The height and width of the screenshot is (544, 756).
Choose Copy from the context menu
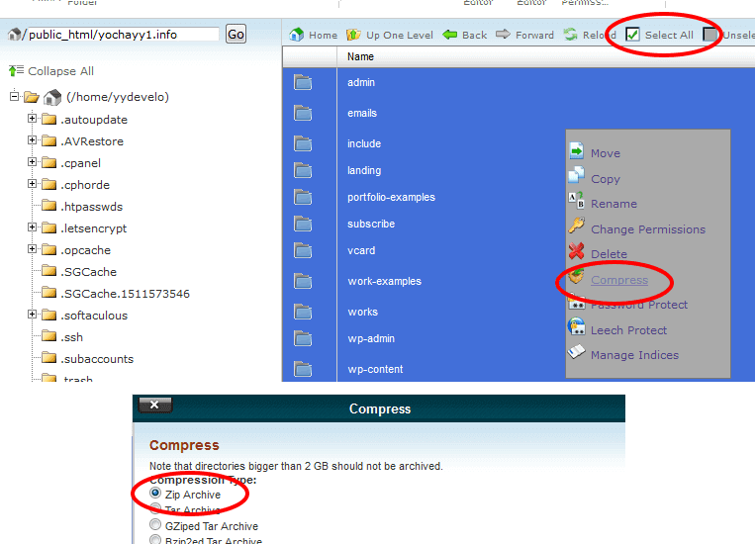point(606,179)
